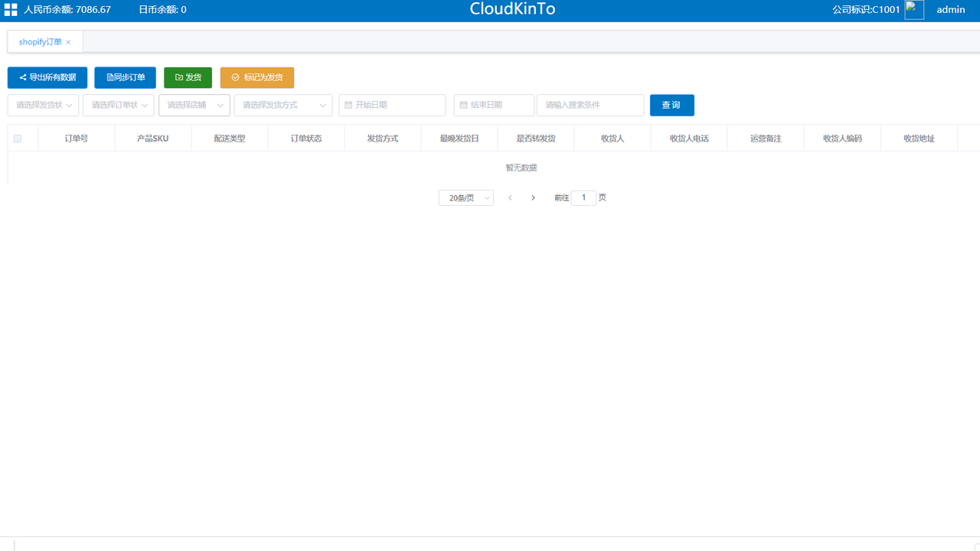Click the admin username
The image size is (980, 551).
(951, 10)
